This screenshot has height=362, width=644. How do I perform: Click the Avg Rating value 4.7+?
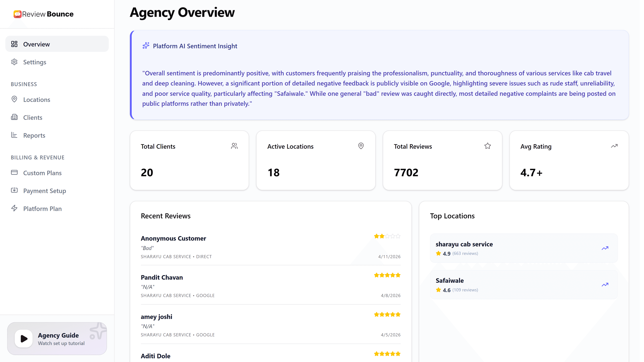531,173
